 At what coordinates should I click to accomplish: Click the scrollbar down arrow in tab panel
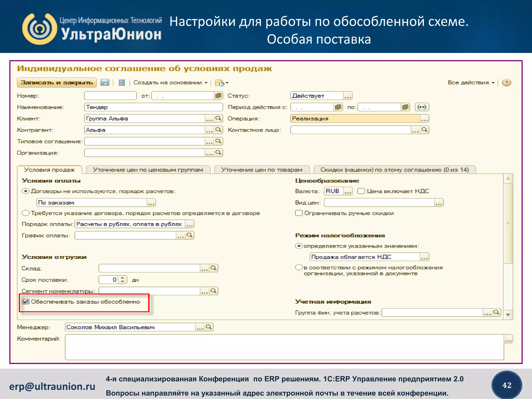[x=508, y=315]
